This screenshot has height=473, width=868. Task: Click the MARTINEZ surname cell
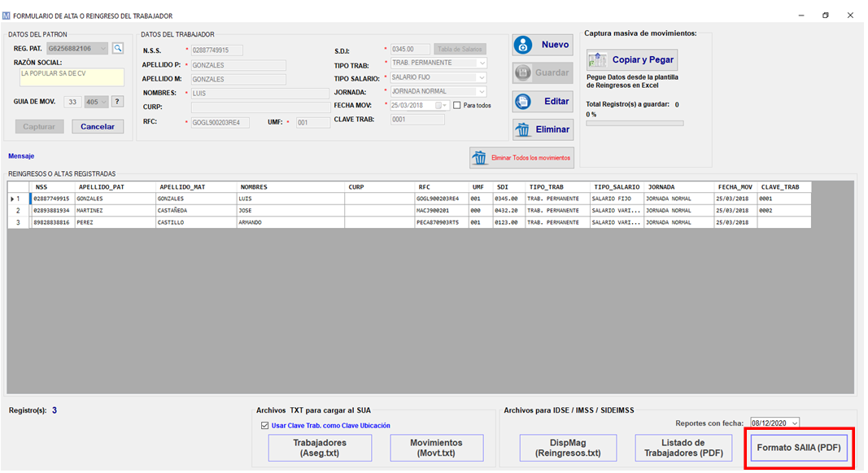pos(116,211)
